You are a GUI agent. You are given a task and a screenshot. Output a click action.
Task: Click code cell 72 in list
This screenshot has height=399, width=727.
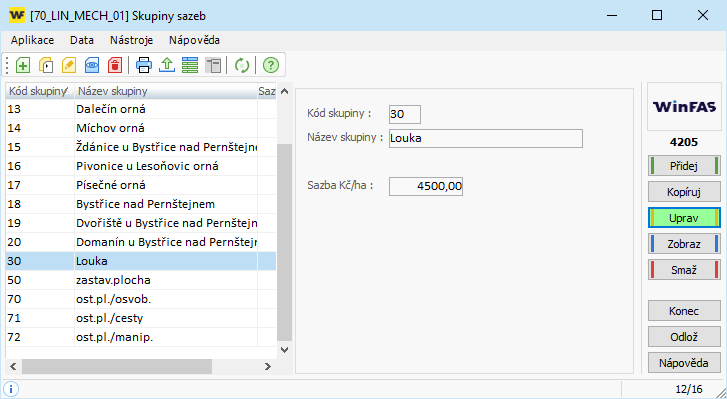(x=40, y=337)
